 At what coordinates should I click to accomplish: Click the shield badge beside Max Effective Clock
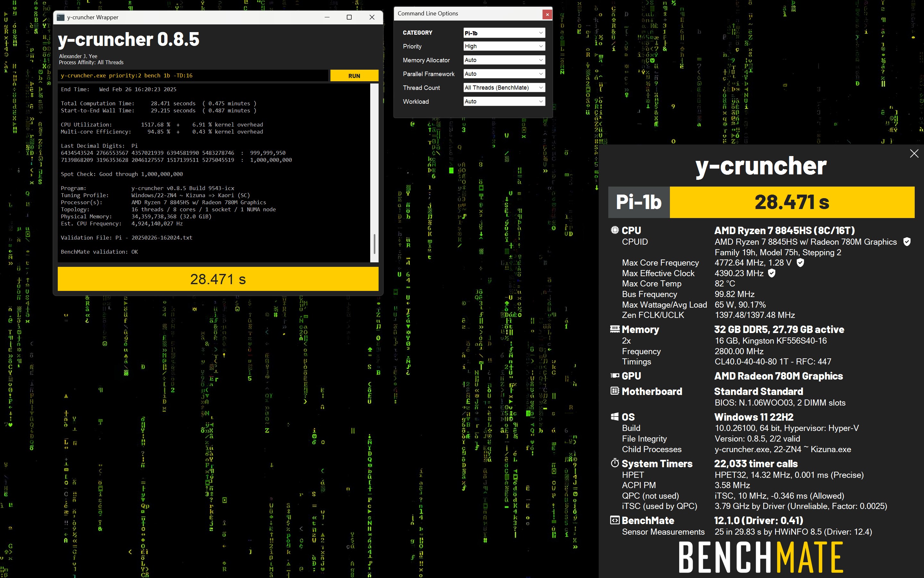[772, 273]
